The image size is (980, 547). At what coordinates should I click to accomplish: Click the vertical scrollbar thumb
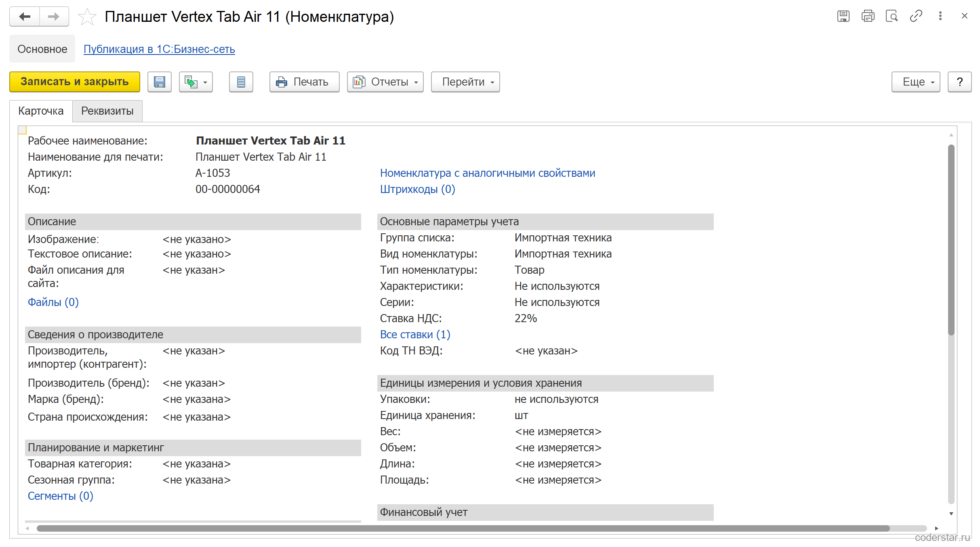951,240
